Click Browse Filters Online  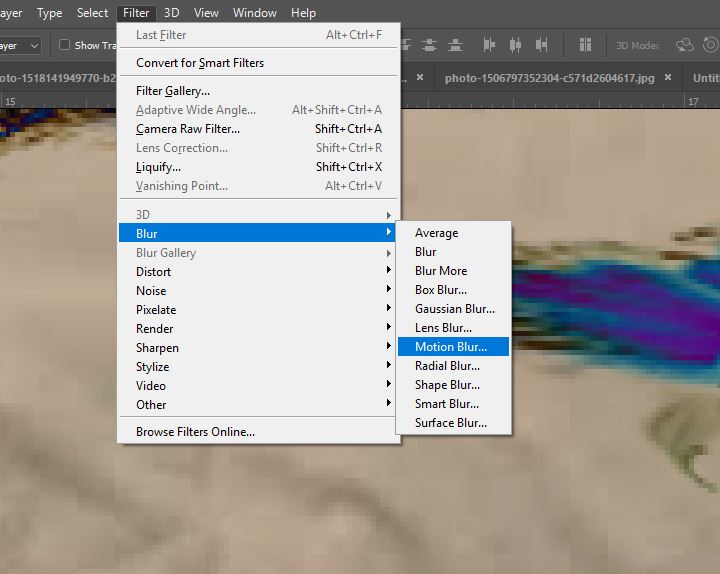point(259,432)
